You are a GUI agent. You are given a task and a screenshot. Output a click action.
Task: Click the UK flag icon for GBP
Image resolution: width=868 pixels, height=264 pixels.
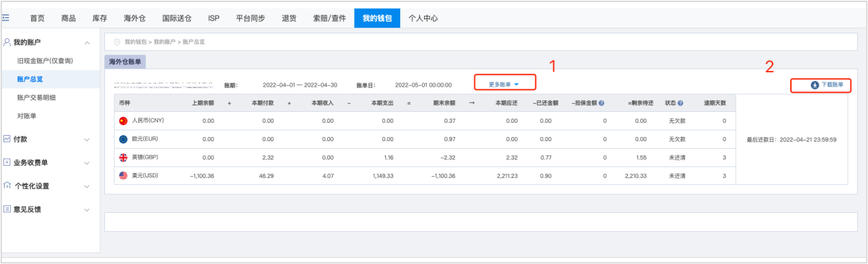click(x=123, y=157)
